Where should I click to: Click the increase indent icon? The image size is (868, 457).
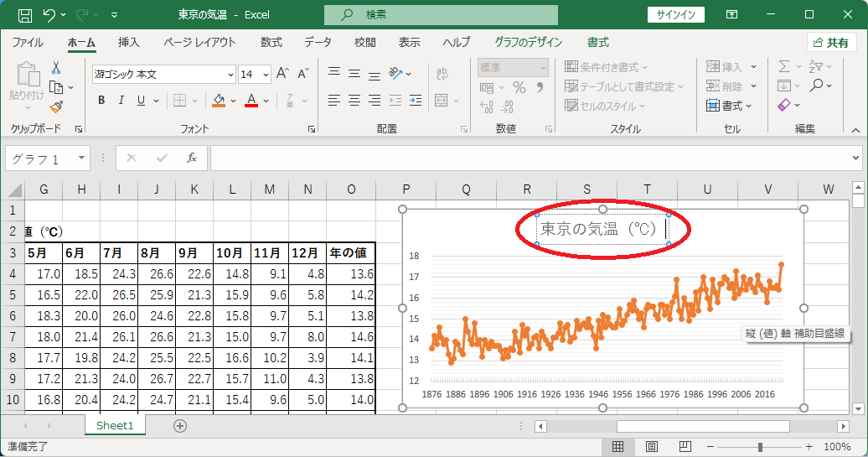click(416, 101)
